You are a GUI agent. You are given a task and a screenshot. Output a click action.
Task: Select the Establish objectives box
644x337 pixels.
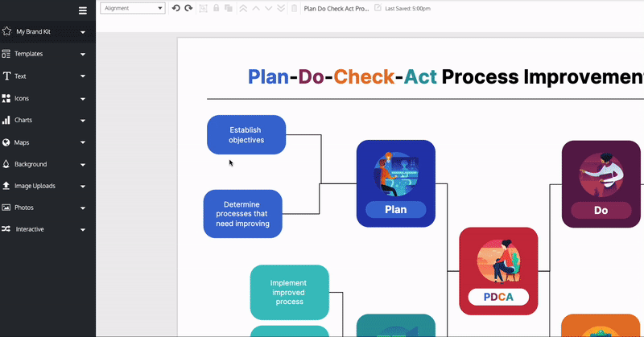pyautogui.click(x=246, y=134)
